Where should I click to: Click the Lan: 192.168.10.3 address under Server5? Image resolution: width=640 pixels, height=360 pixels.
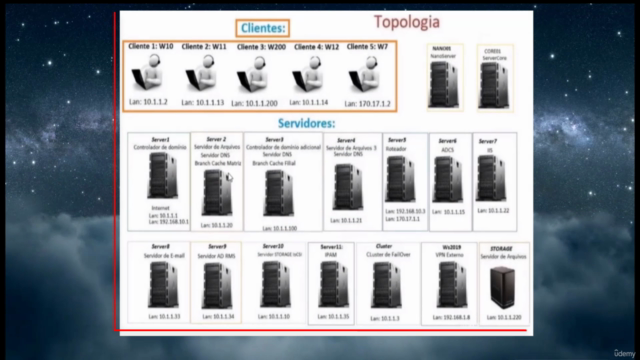405,211
